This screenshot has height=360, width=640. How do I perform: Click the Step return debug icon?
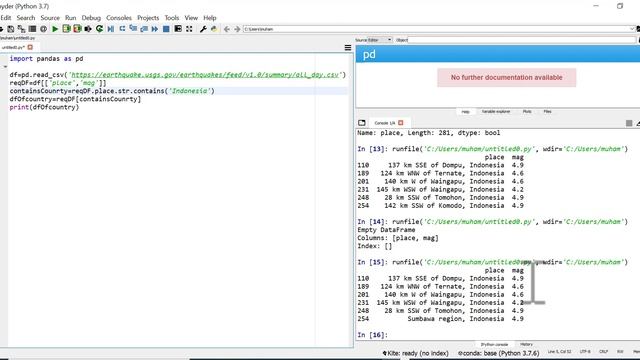click(144, 29)
